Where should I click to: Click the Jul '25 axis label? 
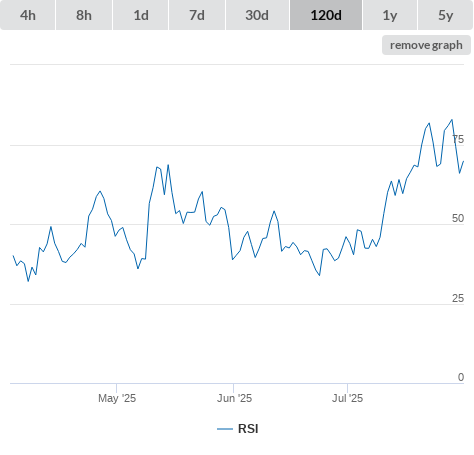click(x=347, y=398)
